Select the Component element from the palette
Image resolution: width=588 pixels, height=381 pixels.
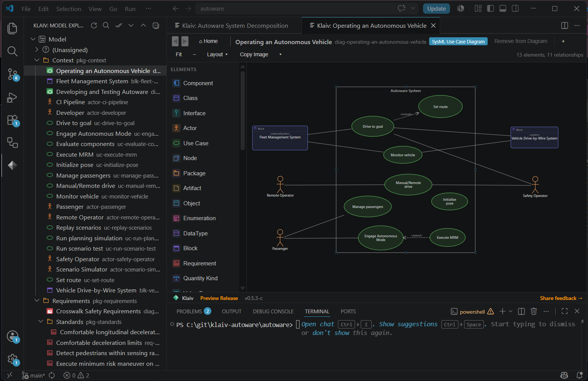click(193, 83)
